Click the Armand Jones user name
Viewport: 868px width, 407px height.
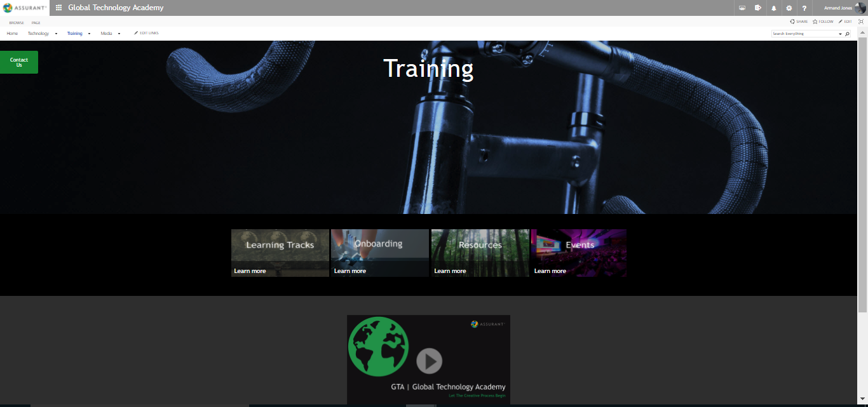837,8
